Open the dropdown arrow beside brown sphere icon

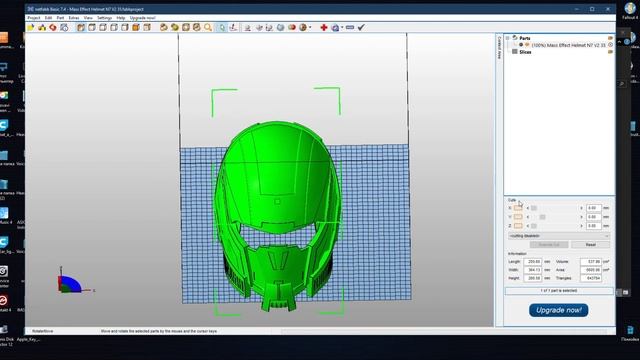pyautogui.click(x=310, y=27)
